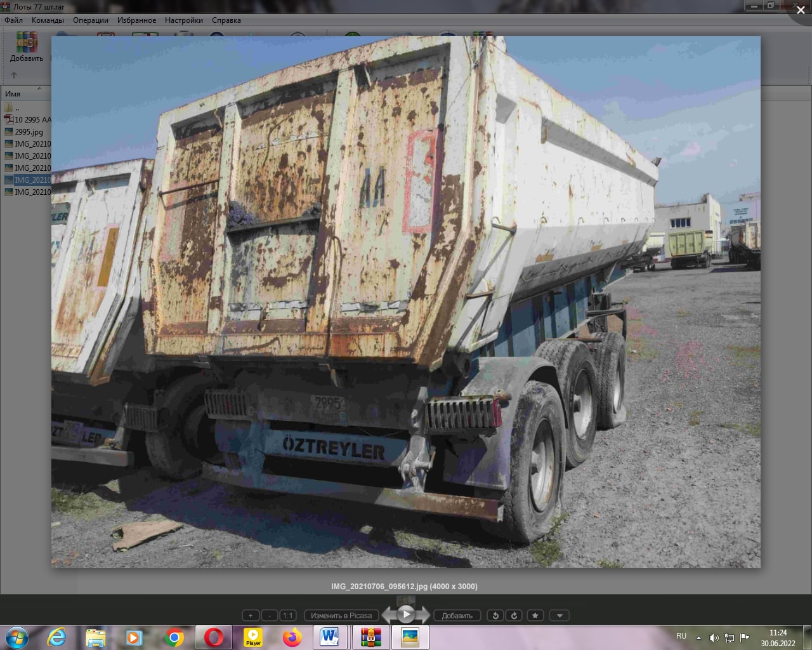Go to the next image arrow
This screenshot has height=650, width=812.
coord(424,615)
